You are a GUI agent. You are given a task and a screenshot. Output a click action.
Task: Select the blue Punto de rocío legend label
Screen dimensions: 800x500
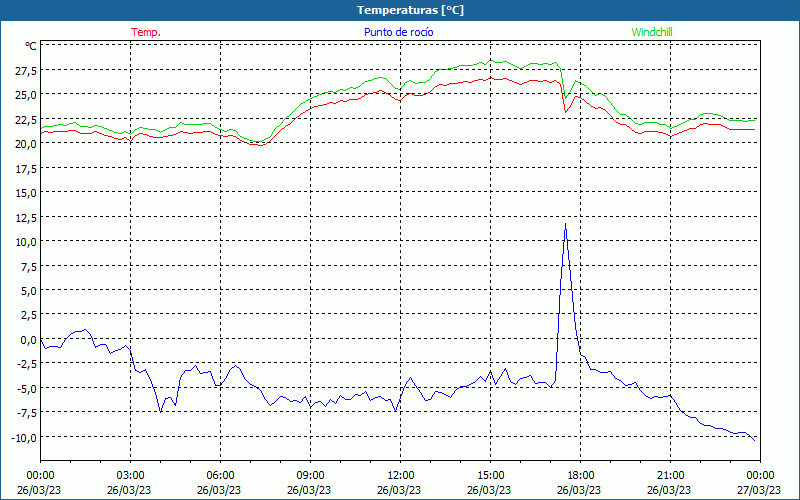[398, 32]
